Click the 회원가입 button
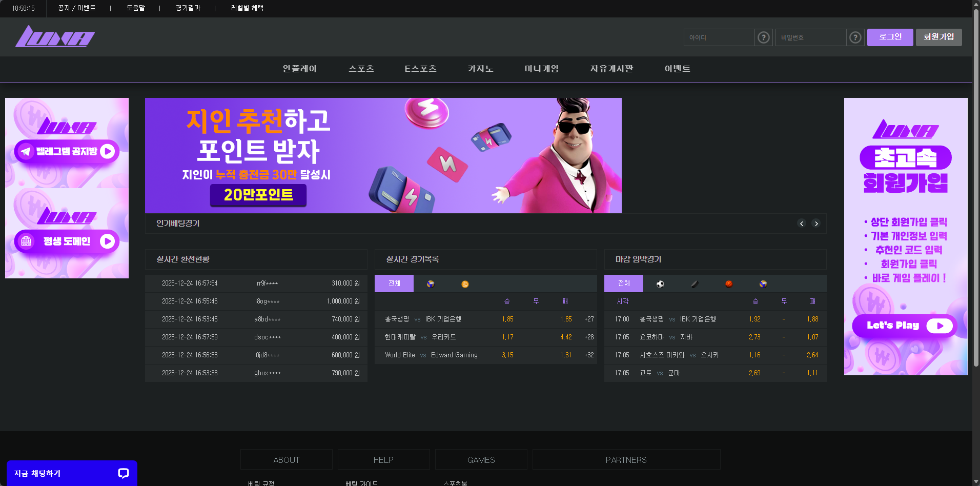 point(938,37)
